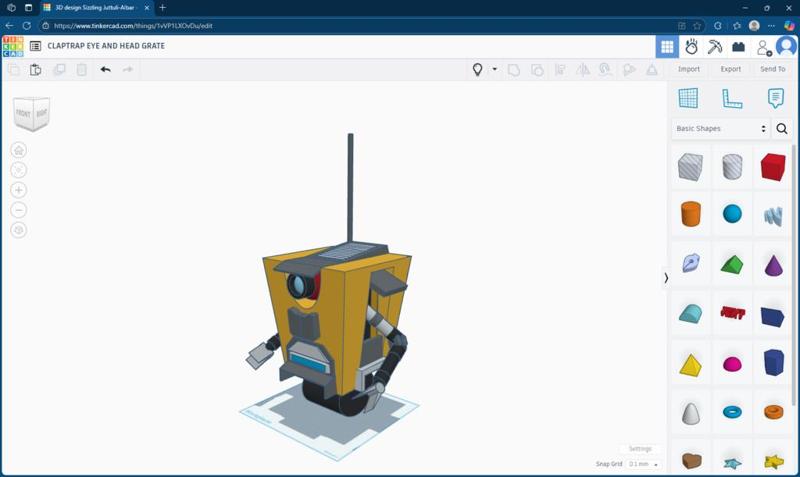
Task: Pick the orange Tube shape
Action: click(773, 412)
